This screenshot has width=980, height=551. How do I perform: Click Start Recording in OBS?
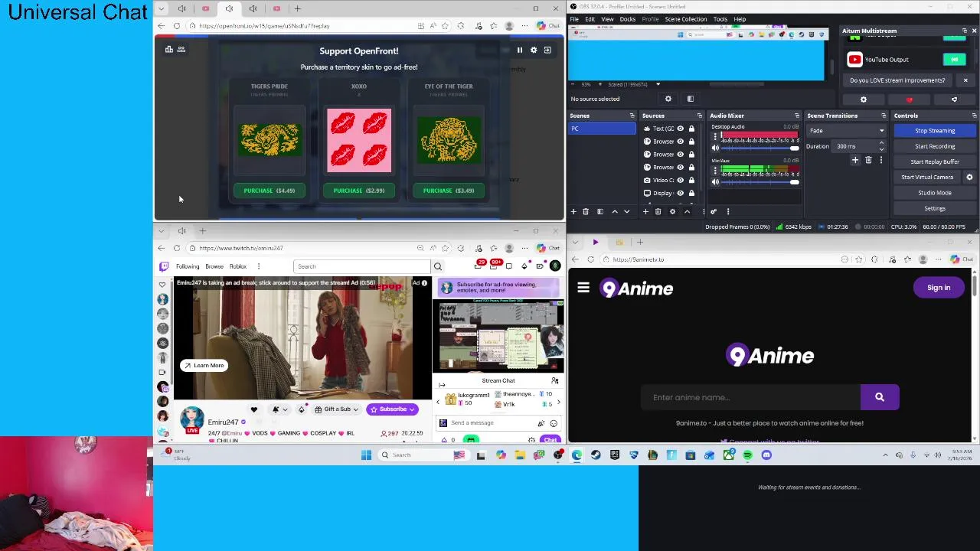pos(935,146)
